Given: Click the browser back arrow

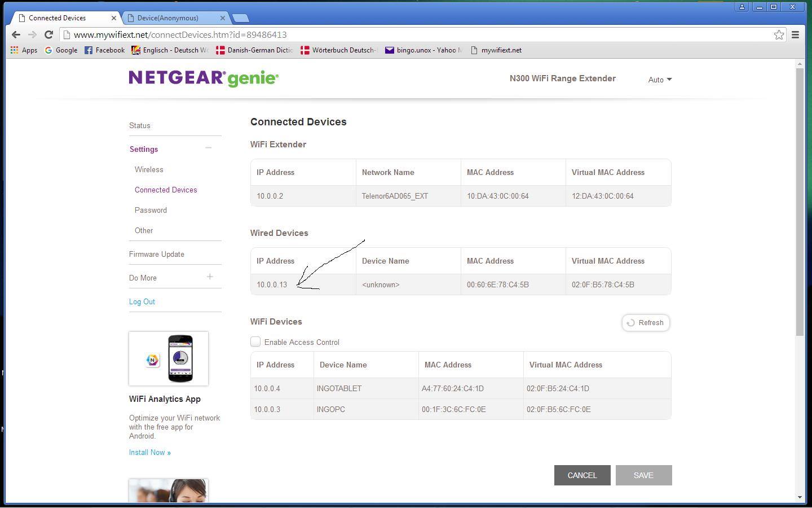Looking at the screenshot, I should 16,35.
